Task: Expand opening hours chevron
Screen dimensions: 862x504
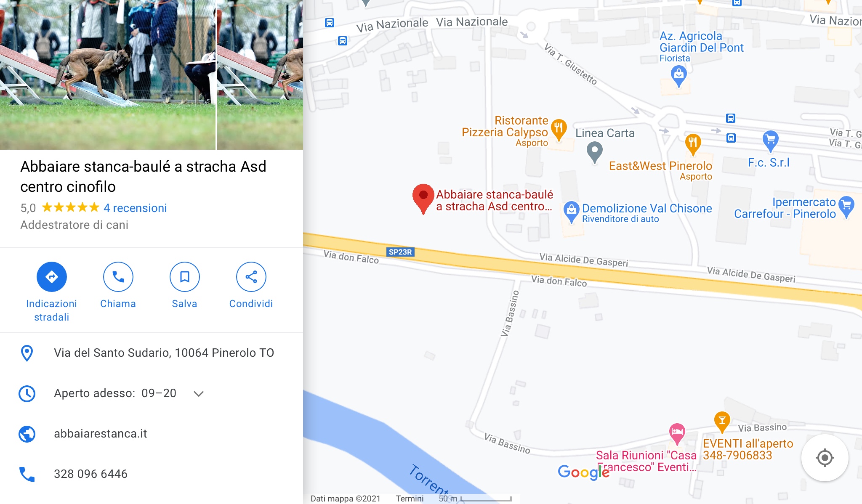Action: point(199,394)
